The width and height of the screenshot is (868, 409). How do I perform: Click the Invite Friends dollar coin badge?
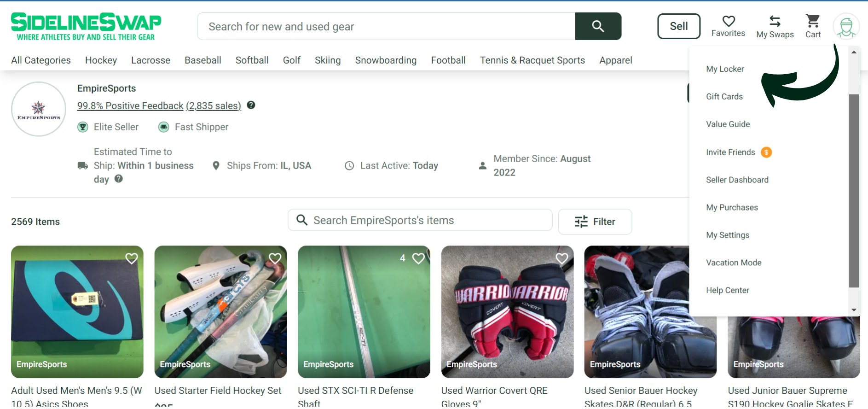(766, 152)
